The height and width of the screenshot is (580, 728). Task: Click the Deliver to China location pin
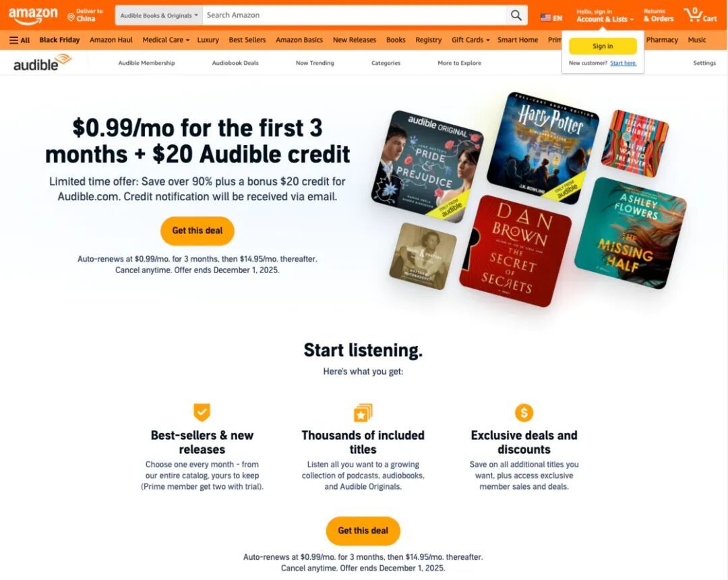(x=71, y=18)
